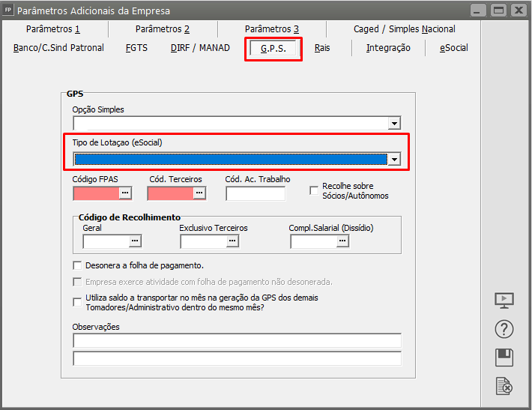
Task: Click the video tutorial monitor icon
Action: (x=504, y=301)
